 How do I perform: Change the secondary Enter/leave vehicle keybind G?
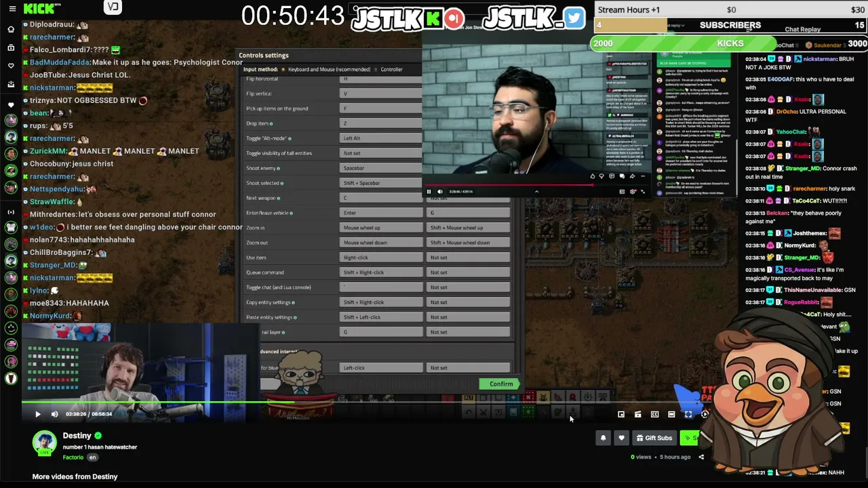[468, 213]
